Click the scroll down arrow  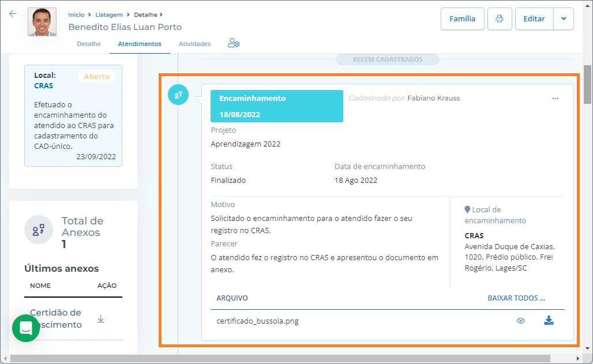pos(587,348)
